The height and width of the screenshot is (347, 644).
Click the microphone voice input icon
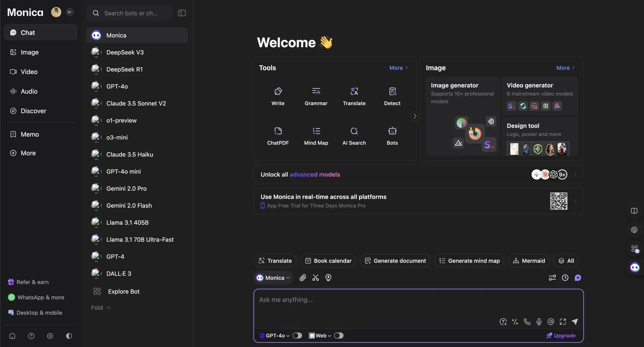[x=539, y=322]
